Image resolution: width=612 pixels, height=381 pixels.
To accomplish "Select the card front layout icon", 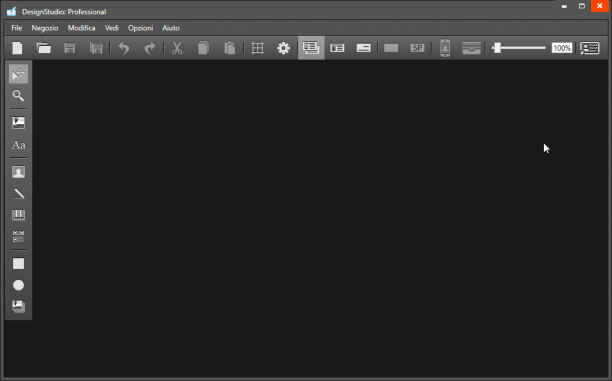I will point(337,48).
